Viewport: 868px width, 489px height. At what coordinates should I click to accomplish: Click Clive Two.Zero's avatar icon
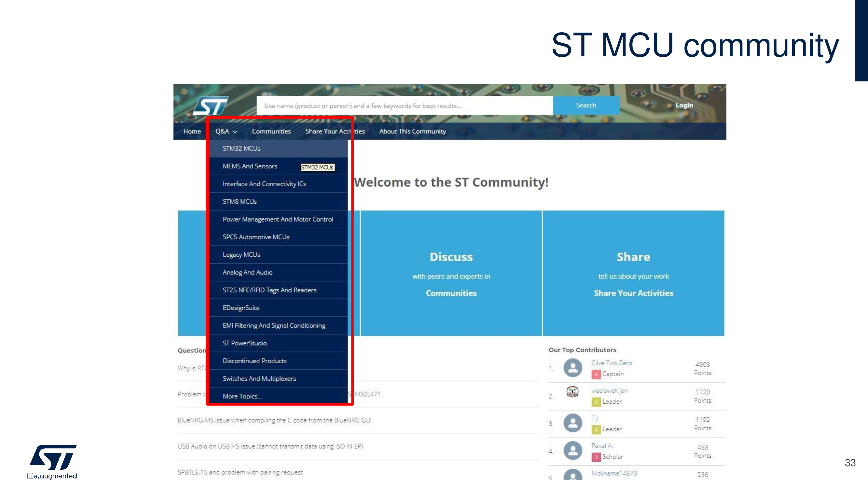(x=572, y=367)
